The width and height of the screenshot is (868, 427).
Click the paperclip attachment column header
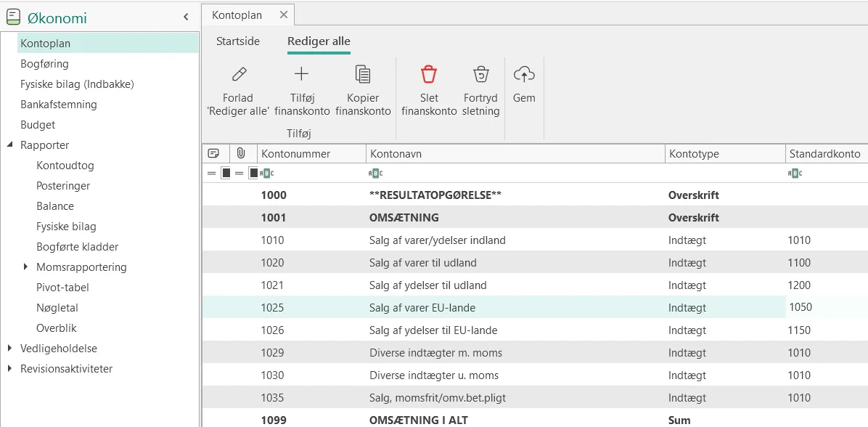click(x=241, y=153)
